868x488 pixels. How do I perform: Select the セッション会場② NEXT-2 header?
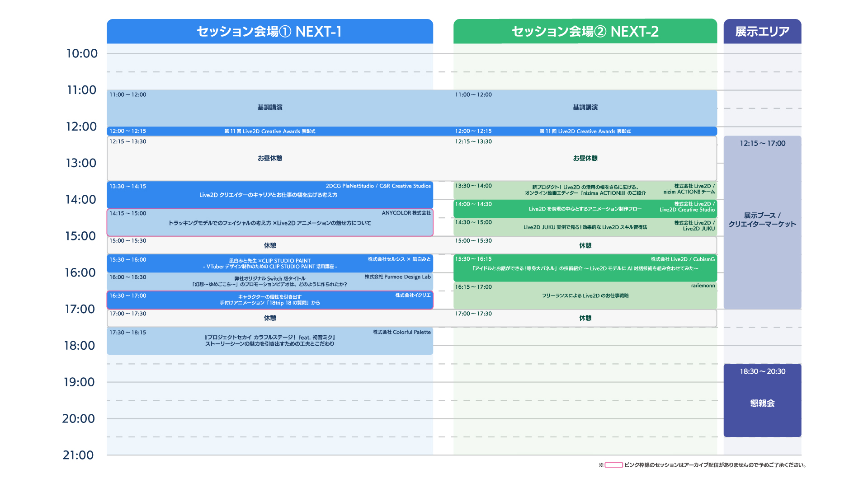coord(585,31)
